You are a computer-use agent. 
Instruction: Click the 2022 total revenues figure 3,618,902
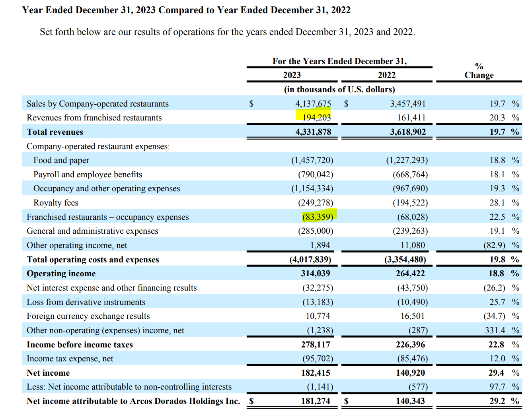408,132
